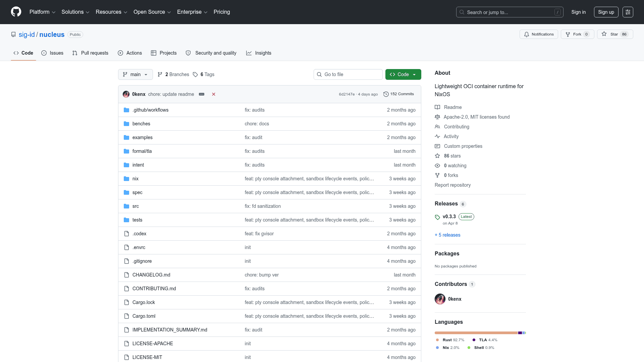The width and height of the screenshot is (644, 362).
Task: Open the Actions tab
Action: pos(130,53)
